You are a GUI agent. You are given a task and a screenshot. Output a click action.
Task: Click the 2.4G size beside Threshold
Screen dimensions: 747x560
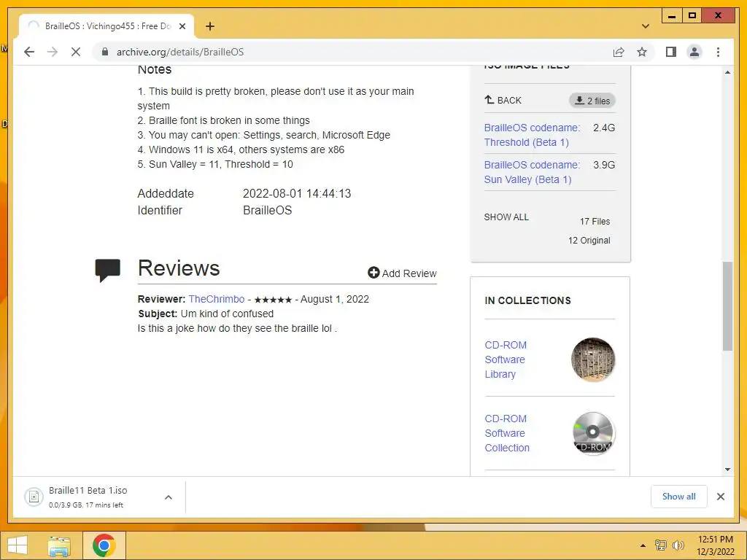click(604, 128)
